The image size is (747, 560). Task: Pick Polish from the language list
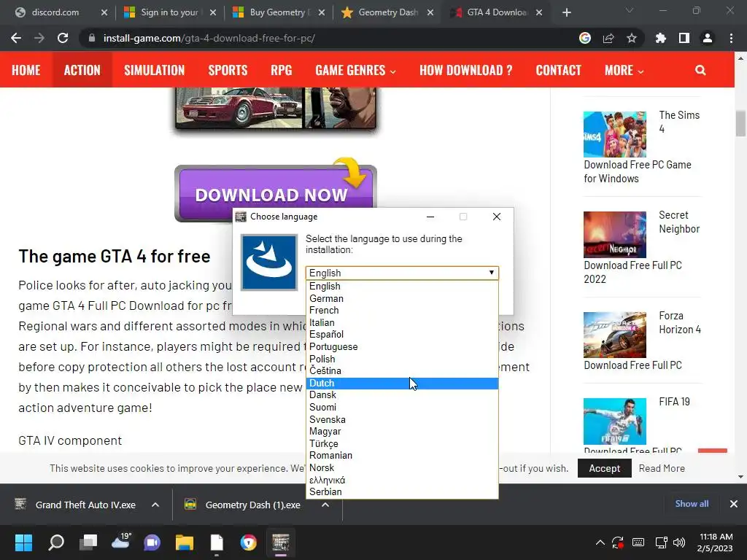point(402,359)
